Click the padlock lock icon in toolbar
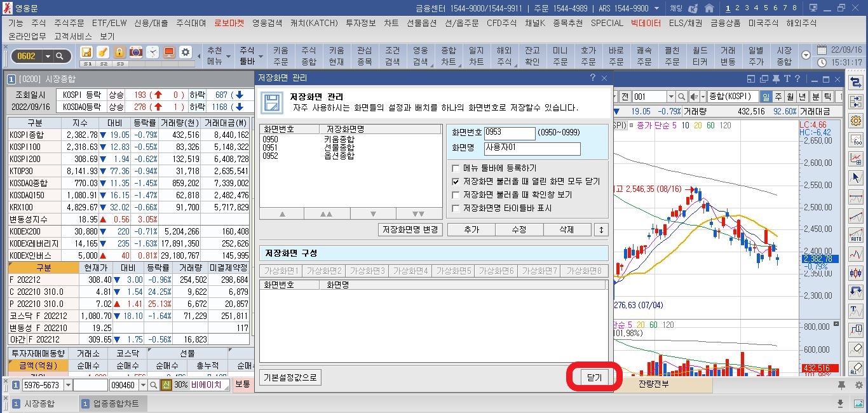 click(119, 52)
